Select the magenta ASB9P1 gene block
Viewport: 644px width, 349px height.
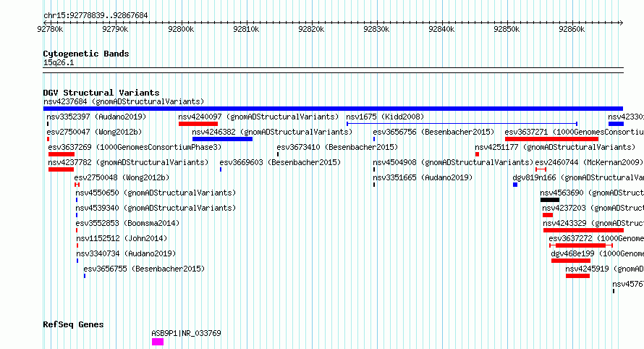click(x=158, y=342)
